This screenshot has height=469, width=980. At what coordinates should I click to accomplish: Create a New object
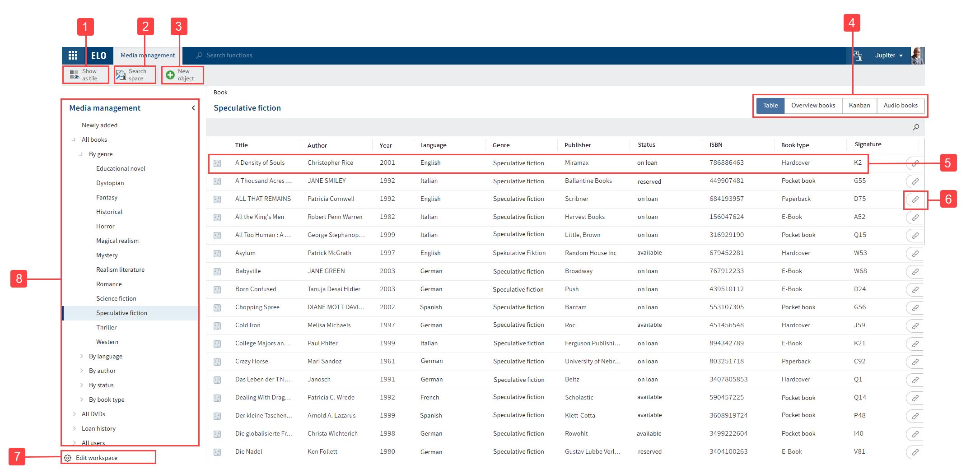pos(182,74)
